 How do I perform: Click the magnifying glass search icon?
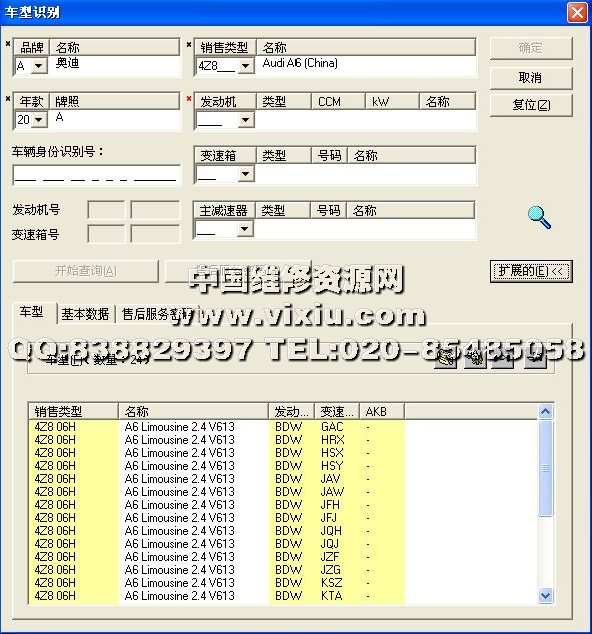(539, 218)
